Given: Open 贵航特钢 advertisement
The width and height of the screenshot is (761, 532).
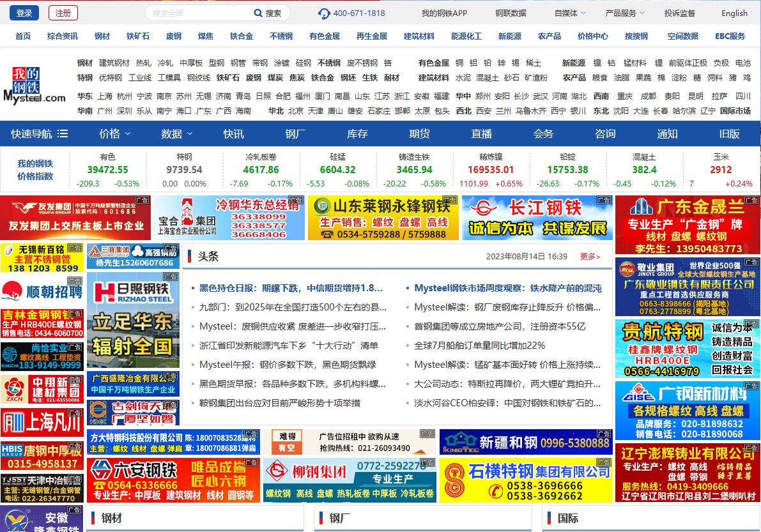Looking at the screenshot, I should coord(688,349).
